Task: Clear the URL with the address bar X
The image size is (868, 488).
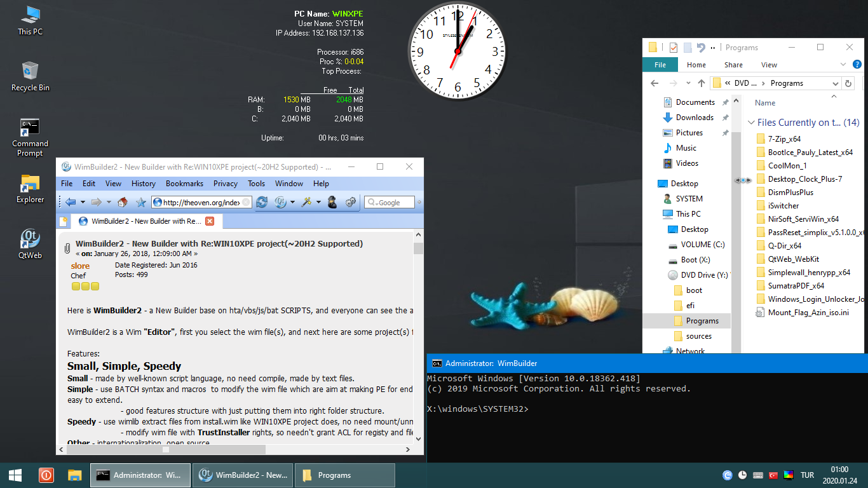Action: (x=246, y=202)
